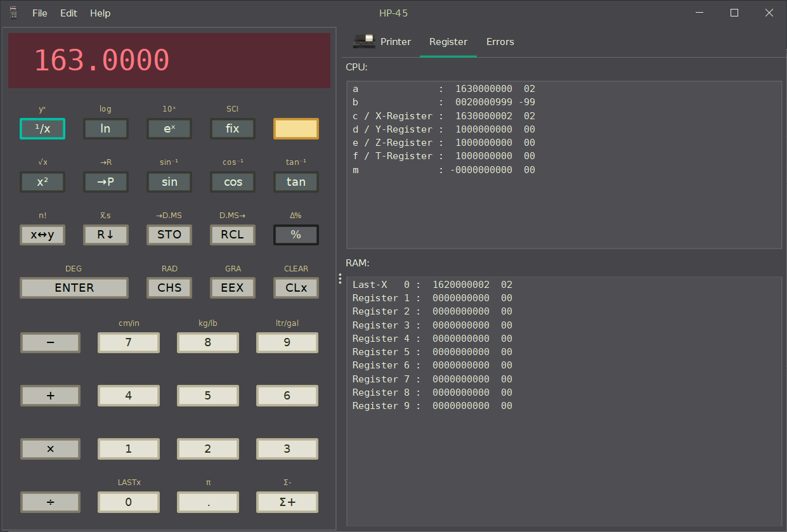Click the 'c / X-Register' line in CPU
787x532 pixels.
(x=444, y=116)
